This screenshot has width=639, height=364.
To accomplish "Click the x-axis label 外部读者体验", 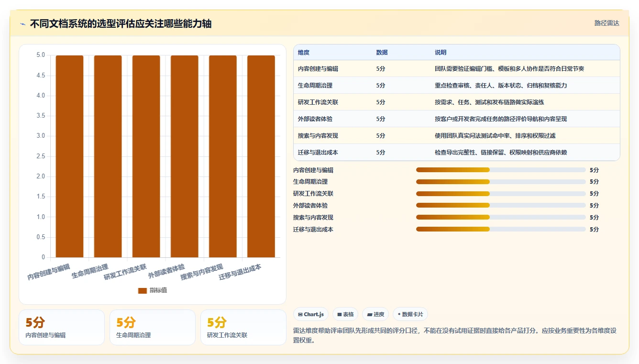I will pyautogui.click(x=166, y=271).
